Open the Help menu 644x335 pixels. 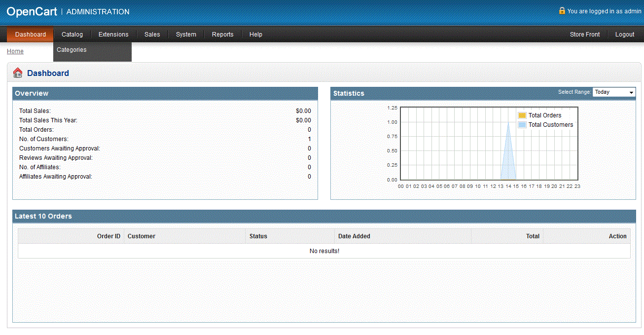click(255, 35)
